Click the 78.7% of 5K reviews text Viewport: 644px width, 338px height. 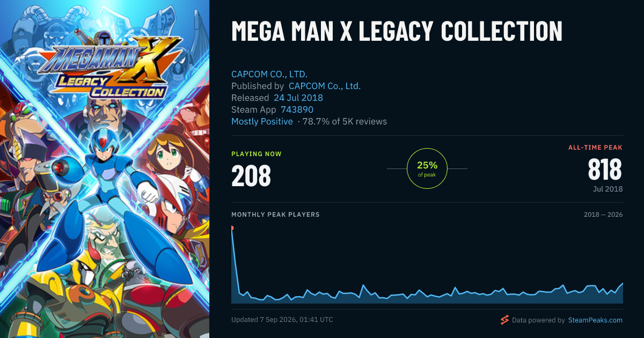pyautogui.click(x=345, y=121)
